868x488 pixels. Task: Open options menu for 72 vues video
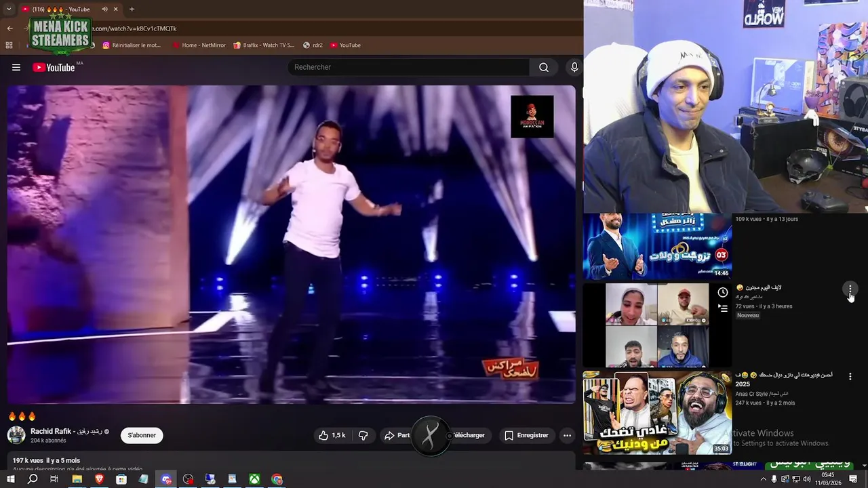(850, 289)
